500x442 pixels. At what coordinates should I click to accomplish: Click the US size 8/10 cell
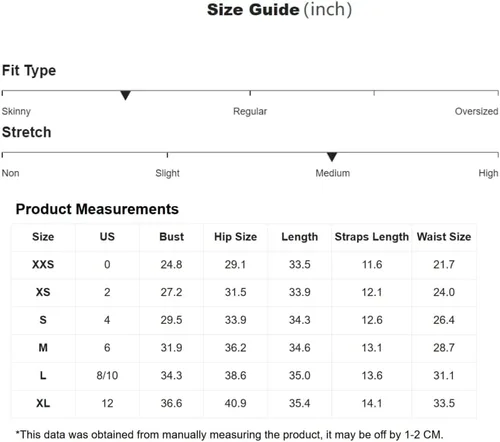tap(107, 376)
